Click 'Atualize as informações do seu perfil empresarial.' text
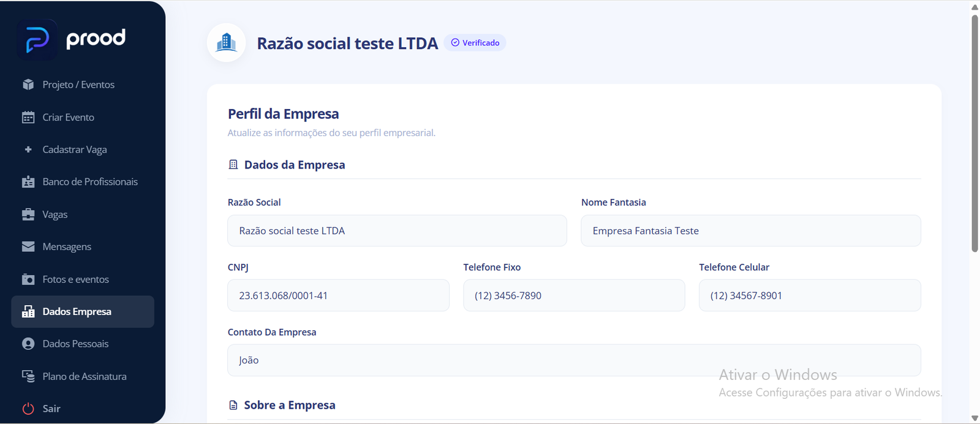Screen dimensions: 980x424 [x=331, y=133]
